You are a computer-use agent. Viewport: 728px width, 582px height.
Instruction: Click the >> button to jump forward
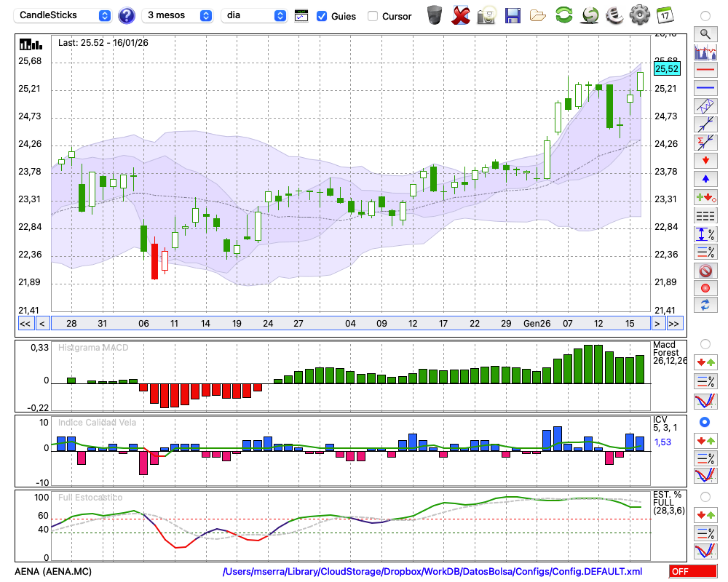pos(674,324)
